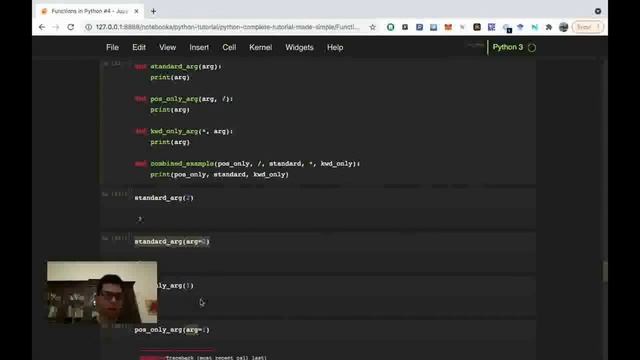Go forward using the browser forward arrow
The image size is (640, 360).
pos(56,27)
